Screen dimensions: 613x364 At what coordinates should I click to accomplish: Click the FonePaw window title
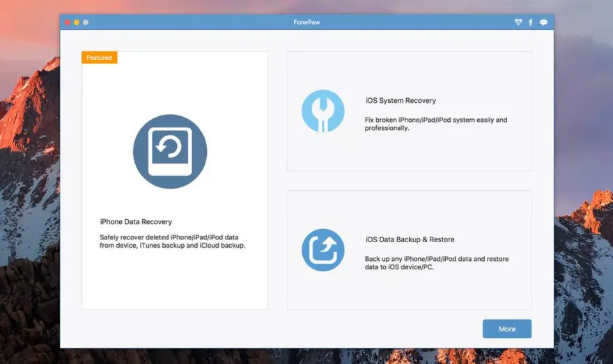(306, 22)
